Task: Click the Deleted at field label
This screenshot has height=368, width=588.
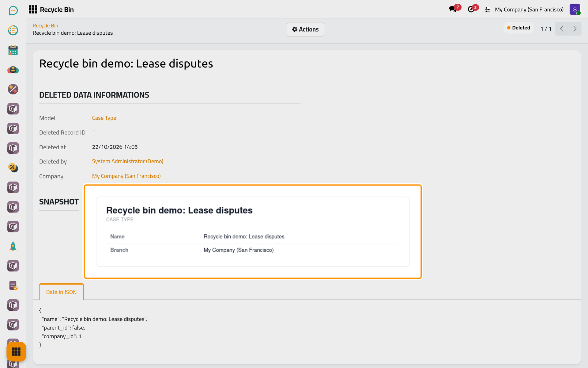Action: (x=52, y=147)
